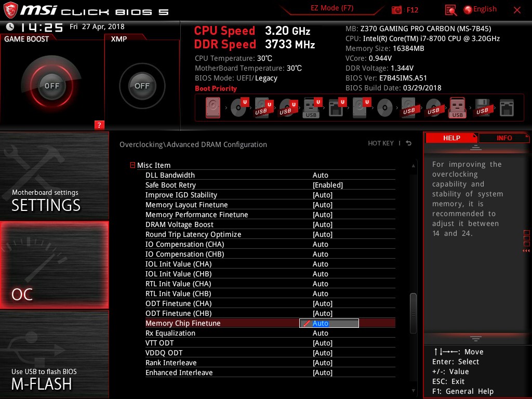Click the RTL Init Value (CHB) Auto value
The image size is (532, 399).
coord(320,294)
